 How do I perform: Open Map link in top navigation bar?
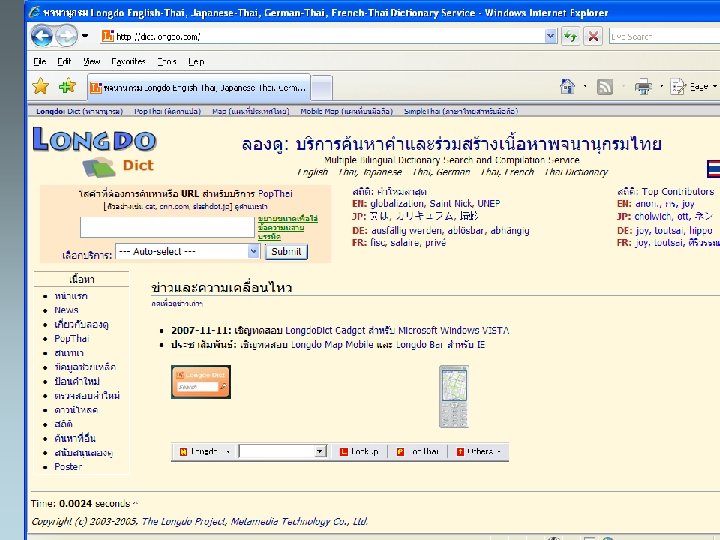click(x=251, y=111)
